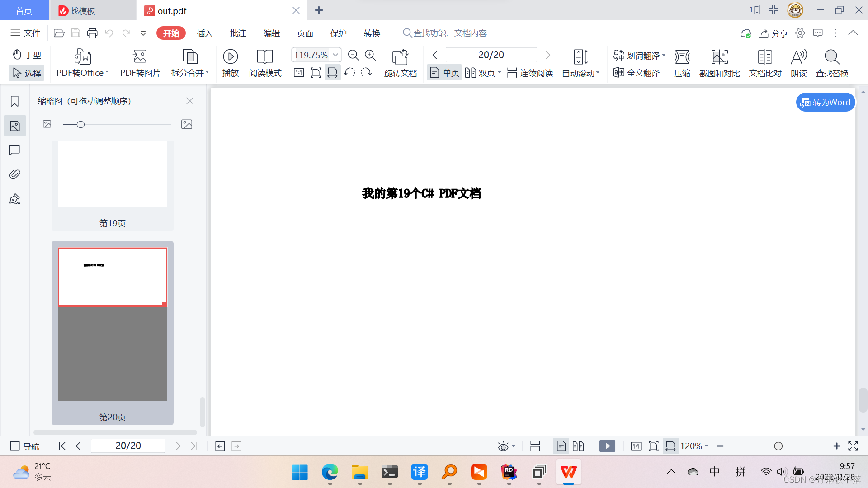Switch to the 页面 tab
The image size is (868, 488).
[305, 33]
